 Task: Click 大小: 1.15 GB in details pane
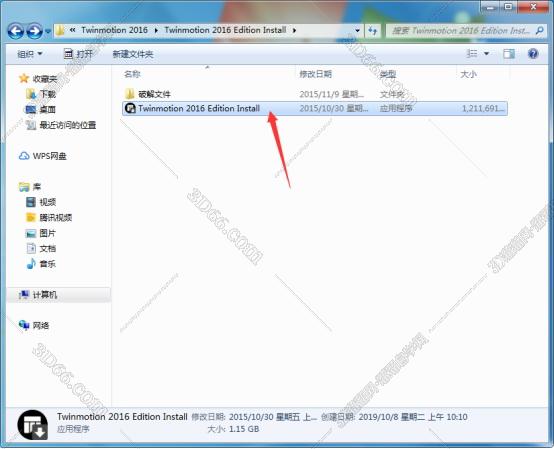(233, 429)
